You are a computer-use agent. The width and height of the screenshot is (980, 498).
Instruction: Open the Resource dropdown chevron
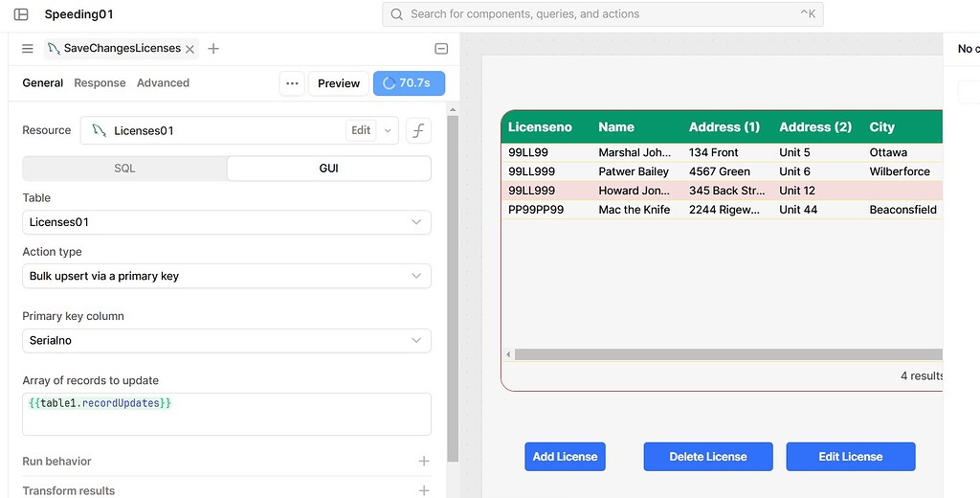(x=388, y=130)
